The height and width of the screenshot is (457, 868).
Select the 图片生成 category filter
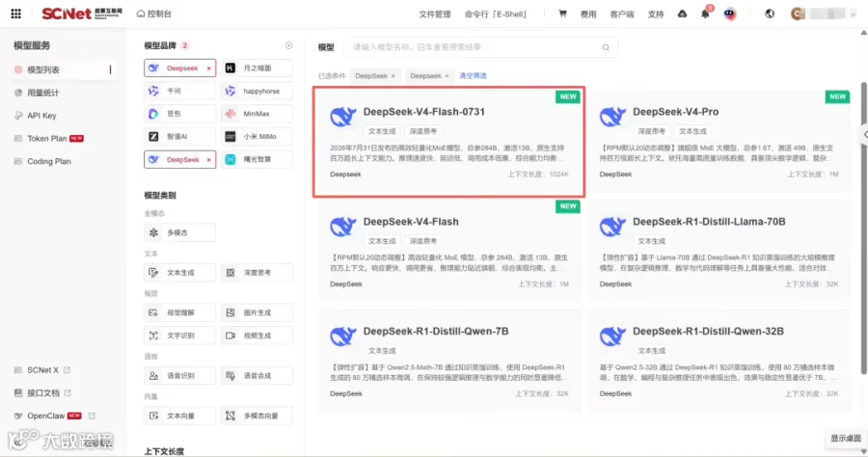(257, 312)
